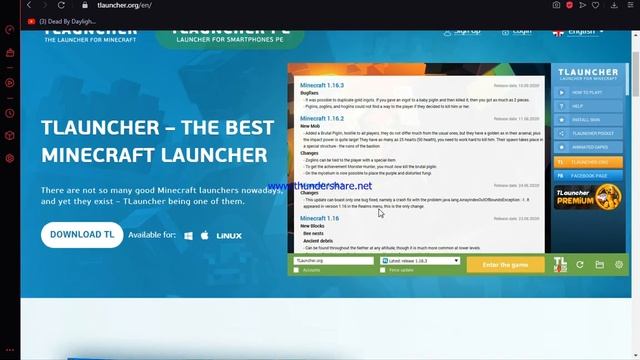Open Settings gear in the sidebar
640x360 pixels.
point(10,158)
